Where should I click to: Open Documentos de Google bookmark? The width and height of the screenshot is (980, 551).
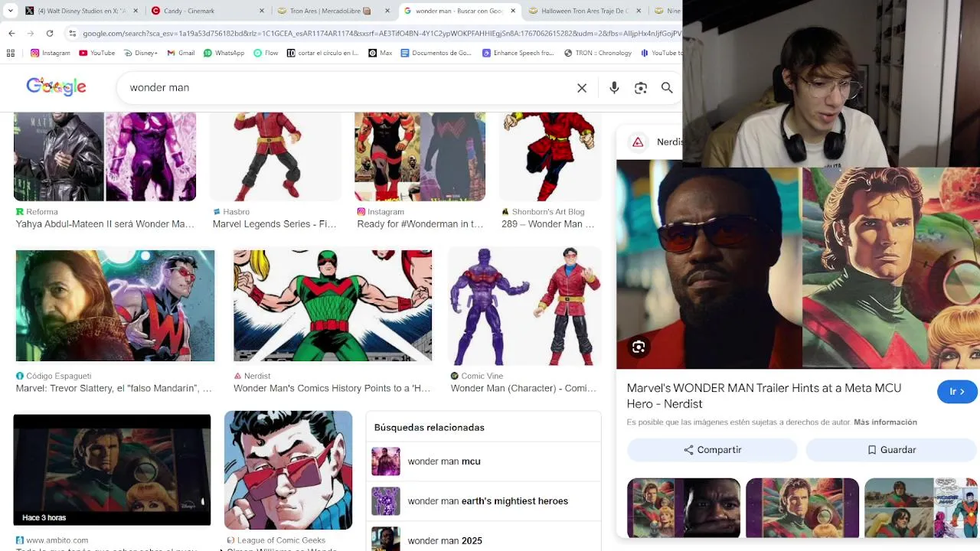pos(436,53)
